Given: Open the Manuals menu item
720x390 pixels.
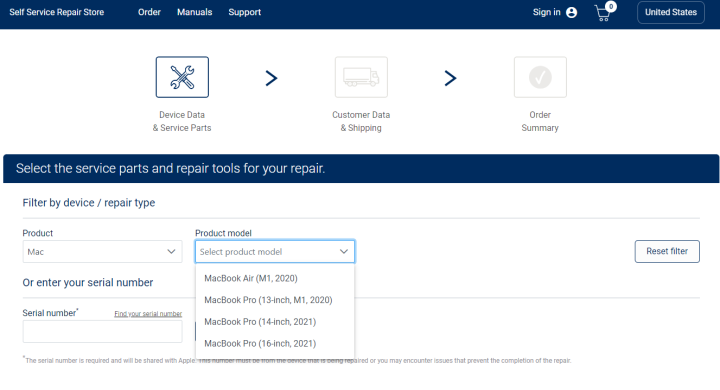Looking at the screenshot, I should pyautogui.click(x=195, y=12).
